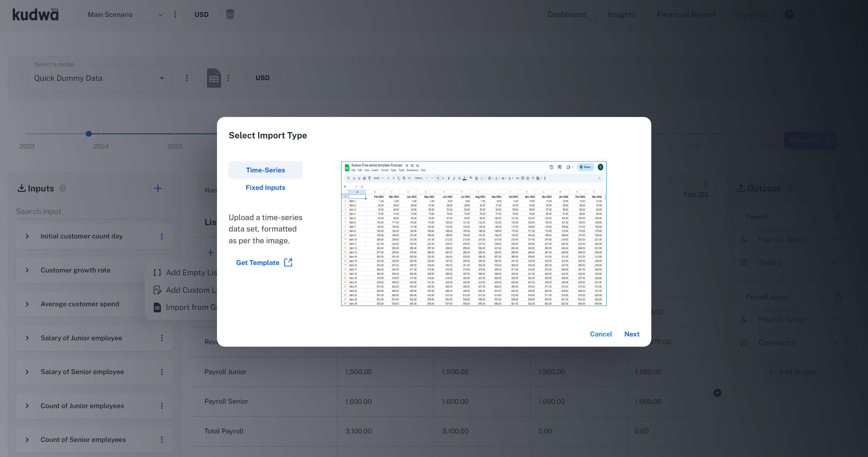
Task: Click the Next button in dialog
Action: pos(631,334)
